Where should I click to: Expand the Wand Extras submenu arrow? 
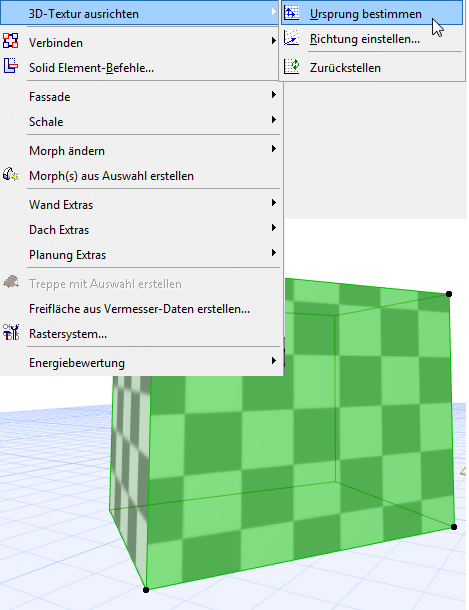coord(274,203)
